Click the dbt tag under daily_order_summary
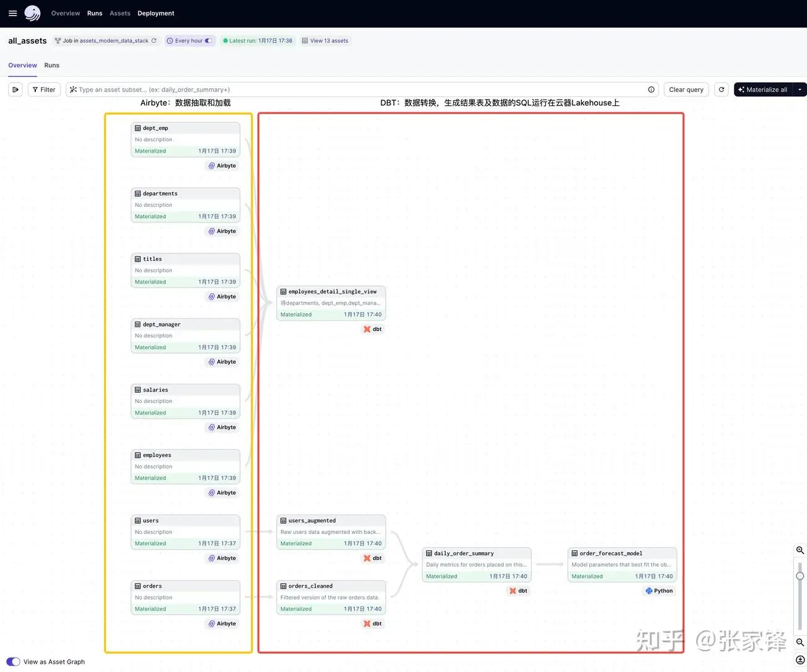The image size is (807, 672). (518, 591)
